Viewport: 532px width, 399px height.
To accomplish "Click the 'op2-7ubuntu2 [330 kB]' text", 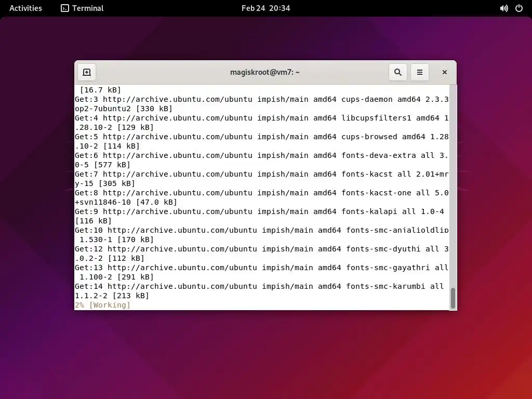I will 124,109.
